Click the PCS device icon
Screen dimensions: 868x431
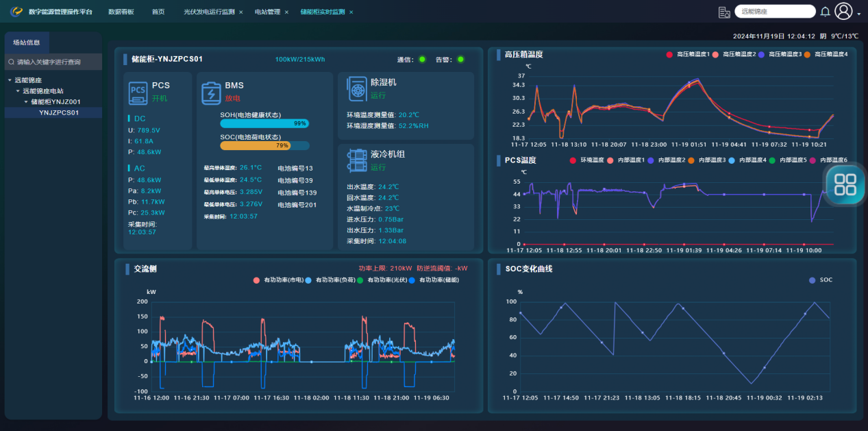coord(138,93)
